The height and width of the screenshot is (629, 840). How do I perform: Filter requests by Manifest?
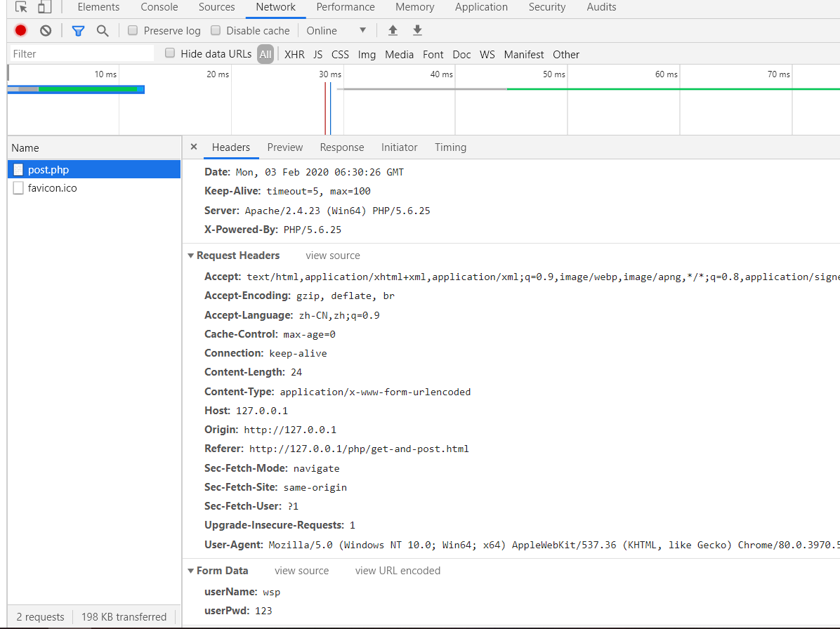(x=523, y=54)
